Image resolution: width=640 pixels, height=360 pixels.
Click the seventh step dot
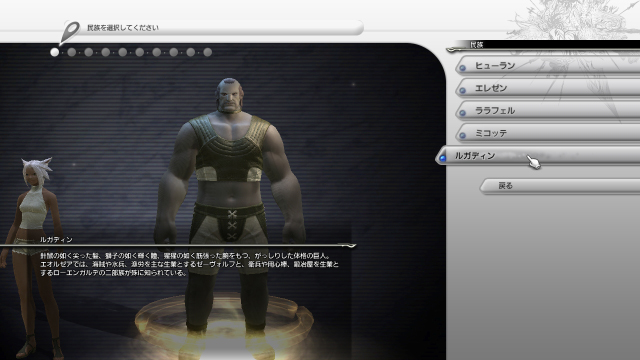pos(156,52)
